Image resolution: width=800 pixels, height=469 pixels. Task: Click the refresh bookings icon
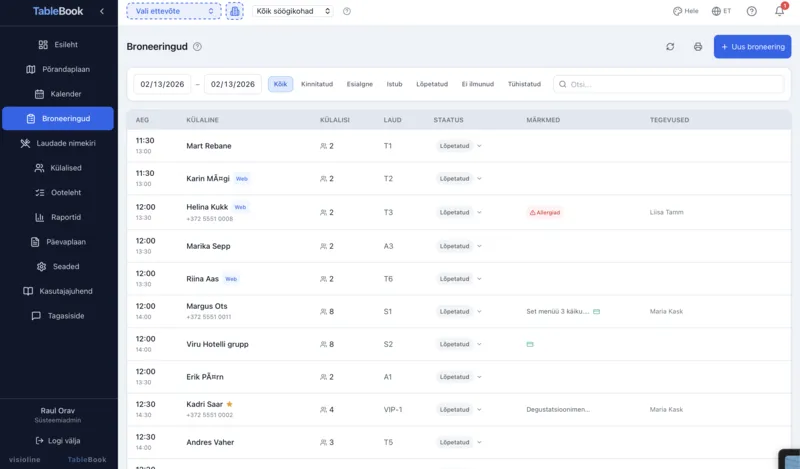[x=670, y=47]
